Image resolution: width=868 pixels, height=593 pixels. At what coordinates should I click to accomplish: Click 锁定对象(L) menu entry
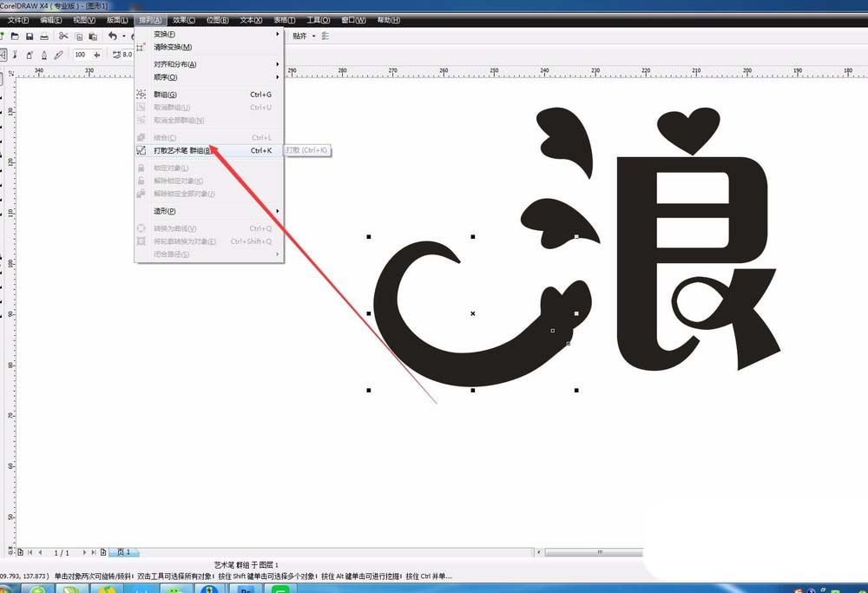[x=209, y=168]
